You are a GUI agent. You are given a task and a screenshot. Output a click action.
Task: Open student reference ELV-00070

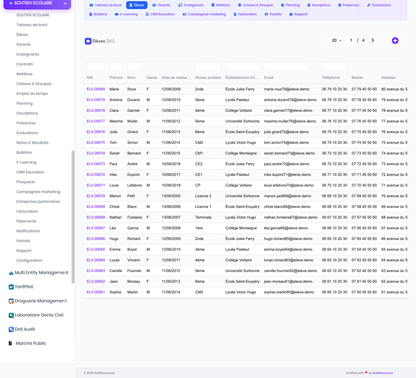click(96, 196)
